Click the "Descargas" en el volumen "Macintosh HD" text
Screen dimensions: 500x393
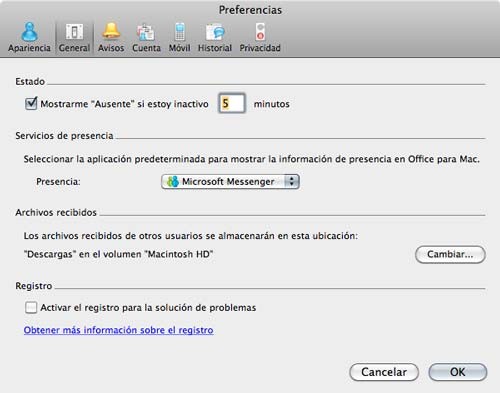(x=118, y=254)
